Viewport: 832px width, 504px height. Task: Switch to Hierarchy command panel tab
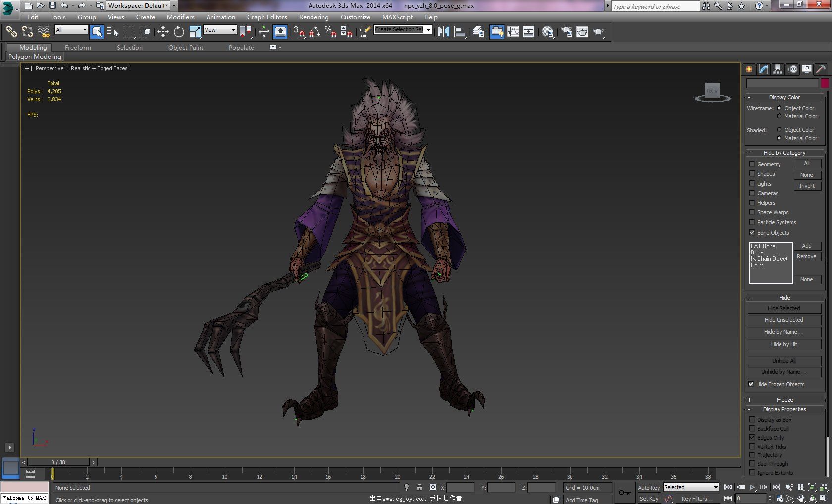coord(778,69)
